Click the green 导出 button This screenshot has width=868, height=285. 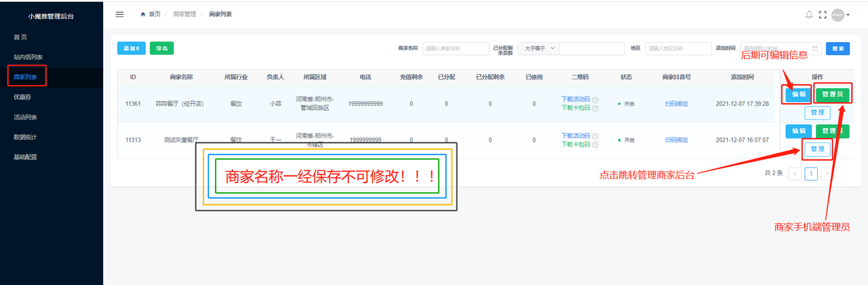(x=161, y=48)
